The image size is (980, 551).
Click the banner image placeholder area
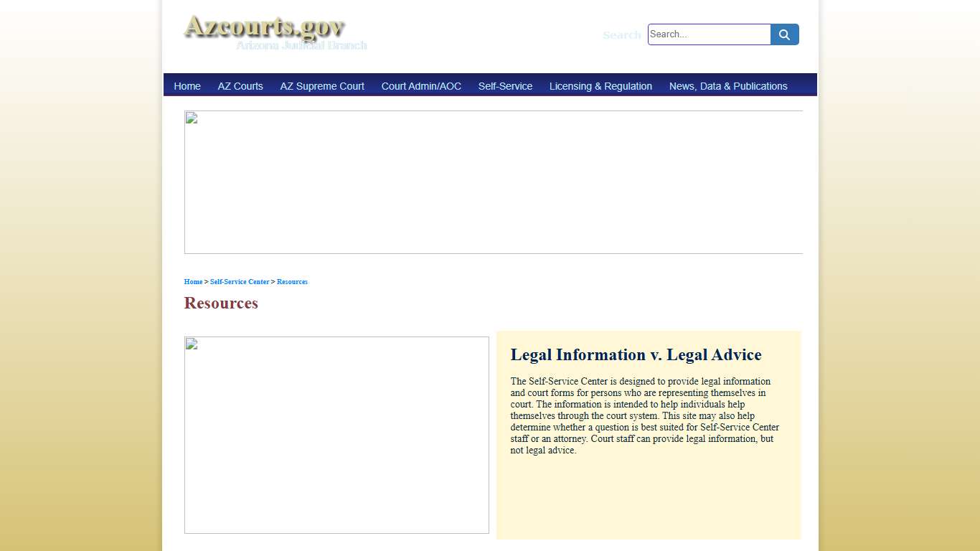[x=494, y=182]
